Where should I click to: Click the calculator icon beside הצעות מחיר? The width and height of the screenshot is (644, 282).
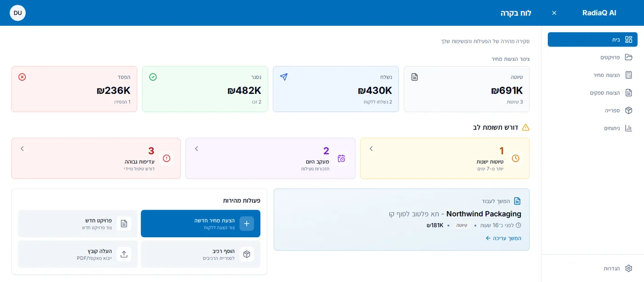tap(628, 75)
